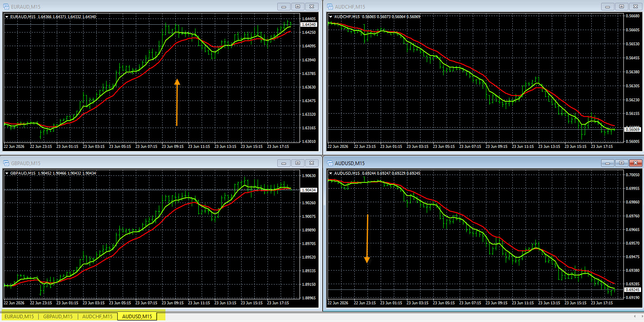Switch to the EURAUD,M15 bottom tab
The width and height of the screenshot is (644, 322).
pyautogui.click(x=20, y=316)
